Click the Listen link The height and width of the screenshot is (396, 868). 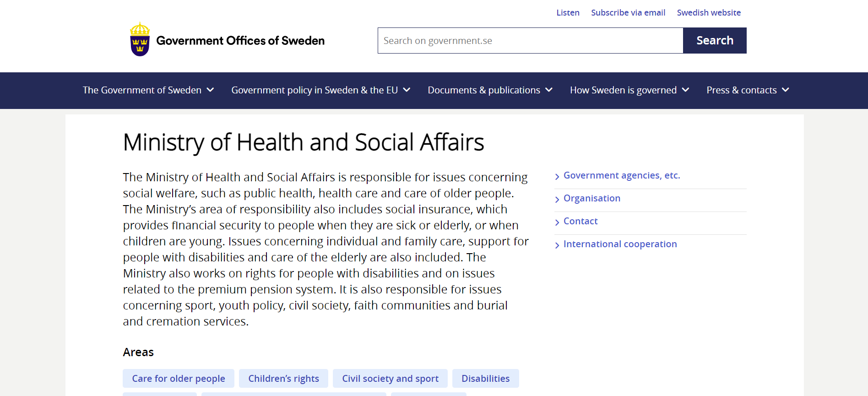click(x=568, y=13)
